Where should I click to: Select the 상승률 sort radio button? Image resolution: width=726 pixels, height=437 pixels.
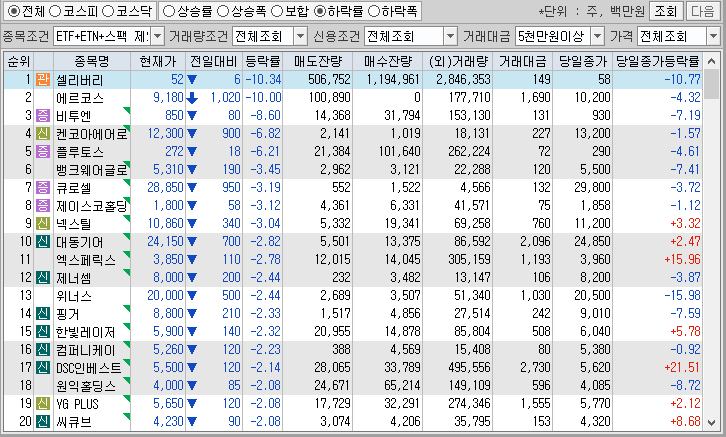pos(169,11)
